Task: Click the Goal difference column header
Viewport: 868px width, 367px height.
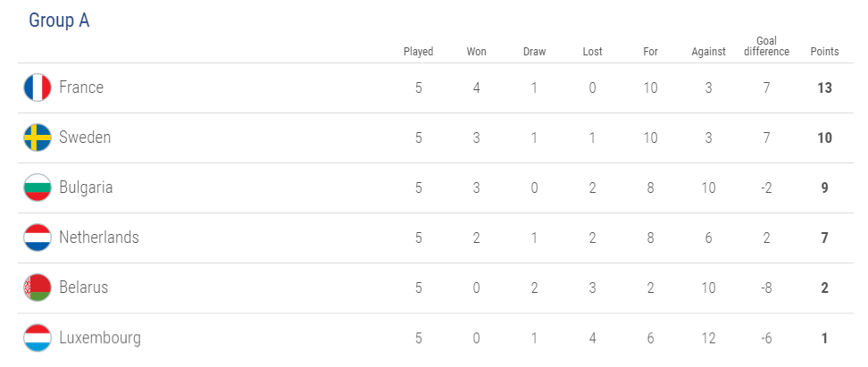Action: pyautogui.click(x=766, y=46)
